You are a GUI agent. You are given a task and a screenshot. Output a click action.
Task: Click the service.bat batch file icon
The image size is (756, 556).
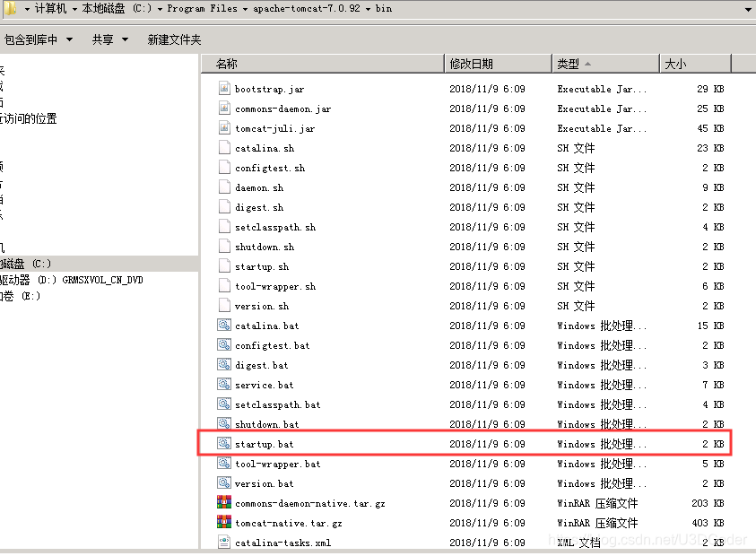(x=224, y=385)
